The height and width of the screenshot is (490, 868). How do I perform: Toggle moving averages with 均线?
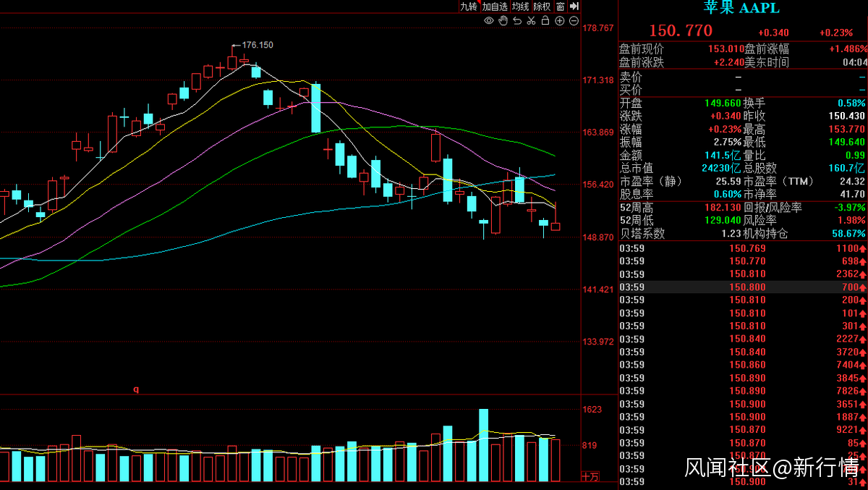[x=521, y=7]
